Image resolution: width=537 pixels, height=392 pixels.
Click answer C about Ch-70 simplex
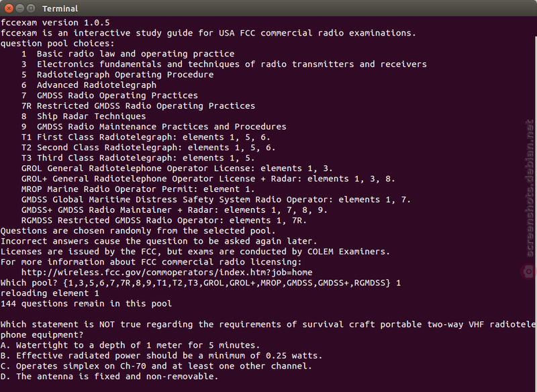click(156, 366)
